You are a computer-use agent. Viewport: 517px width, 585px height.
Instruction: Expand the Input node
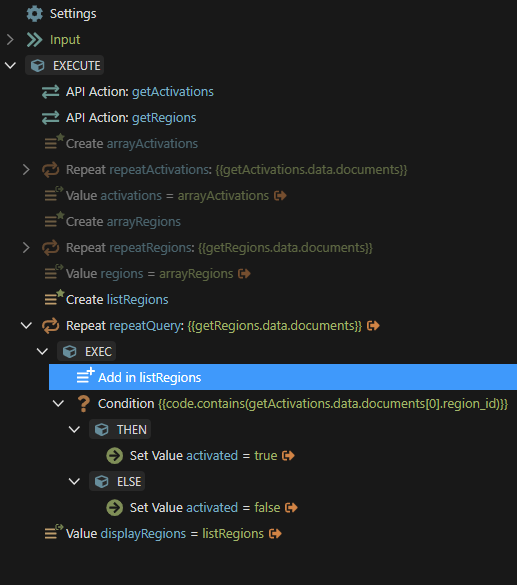(x=10, y=40)
